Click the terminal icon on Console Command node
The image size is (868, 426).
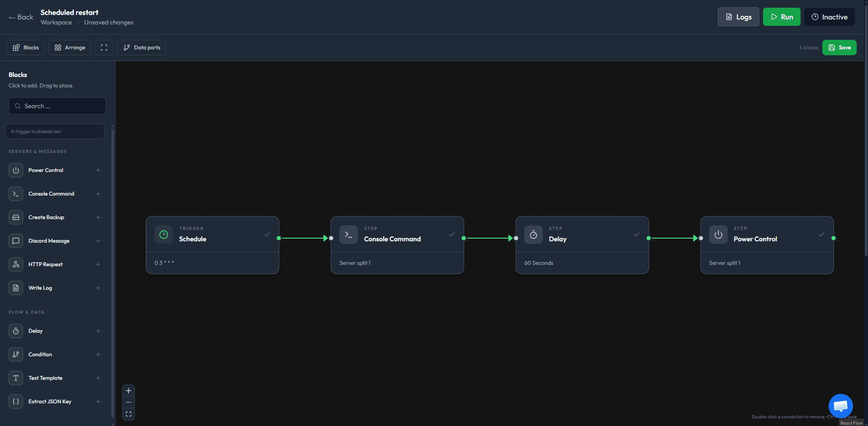348,235
